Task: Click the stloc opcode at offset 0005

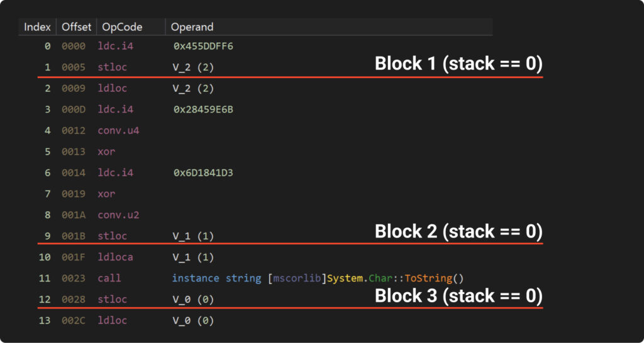Action: [112, 67]
